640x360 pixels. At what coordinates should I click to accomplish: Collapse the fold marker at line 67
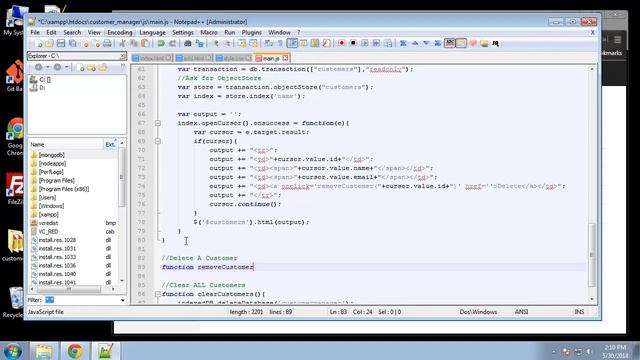158,123
